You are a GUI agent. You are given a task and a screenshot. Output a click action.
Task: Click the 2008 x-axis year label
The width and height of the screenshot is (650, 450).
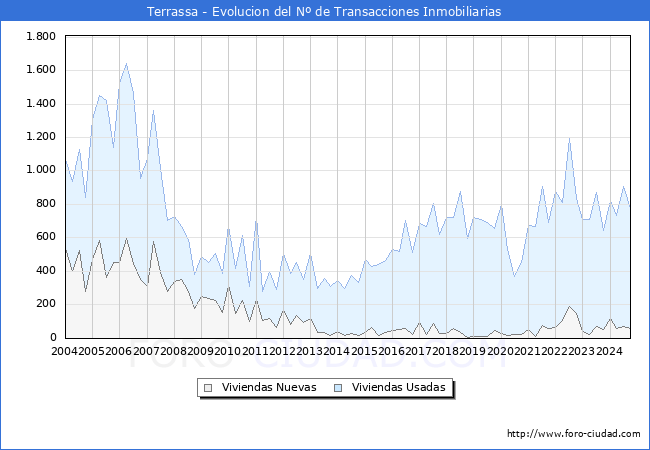(x=173, y=351)
